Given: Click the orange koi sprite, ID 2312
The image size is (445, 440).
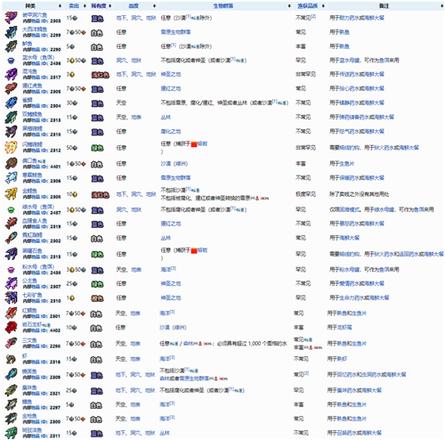Looking at the screenshot, I should coord(11,147).
